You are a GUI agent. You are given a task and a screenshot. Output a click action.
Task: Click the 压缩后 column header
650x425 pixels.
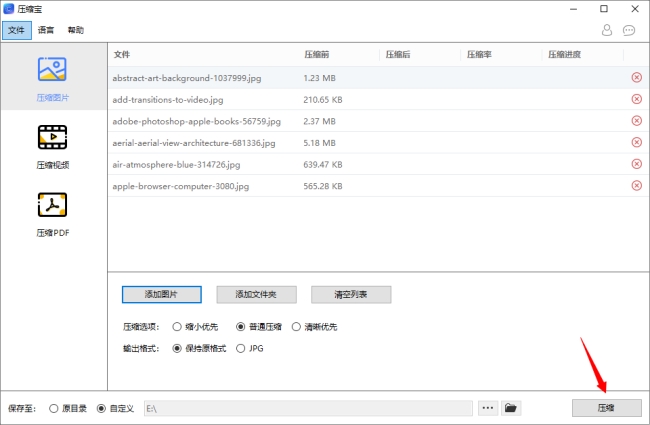point(398,54)
